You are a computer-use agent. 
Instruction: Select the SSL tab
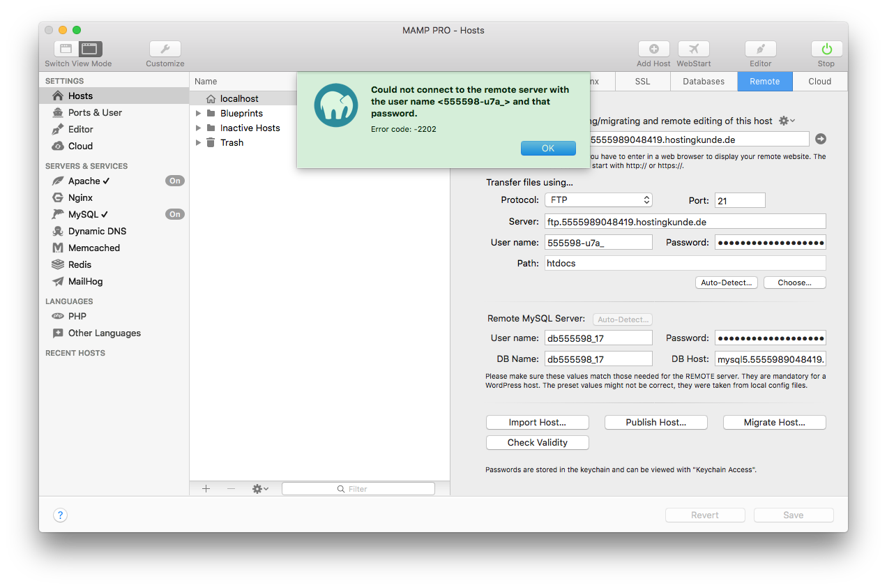(x=642, y=81)
